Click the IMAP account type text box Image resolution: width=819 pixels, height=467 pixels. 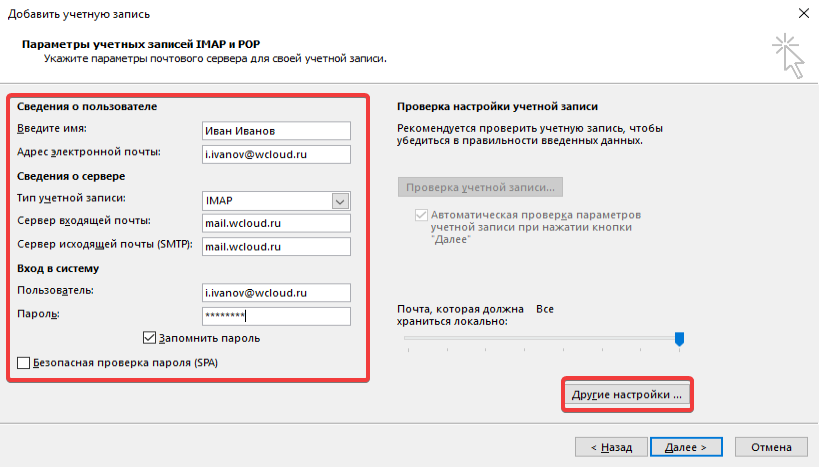click(265, 200)
